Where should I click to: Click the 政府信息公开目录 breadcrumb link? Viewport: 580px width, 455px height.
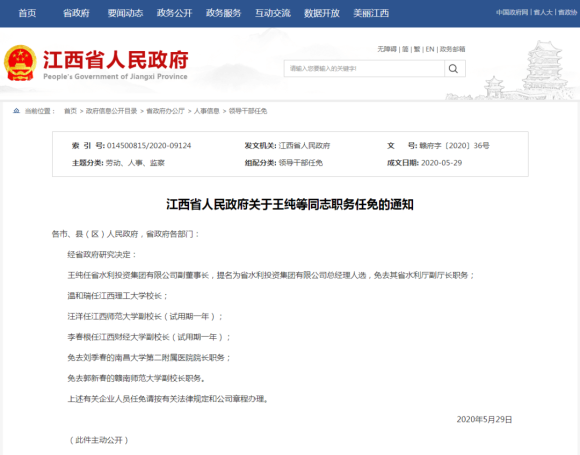click(111, 111)
